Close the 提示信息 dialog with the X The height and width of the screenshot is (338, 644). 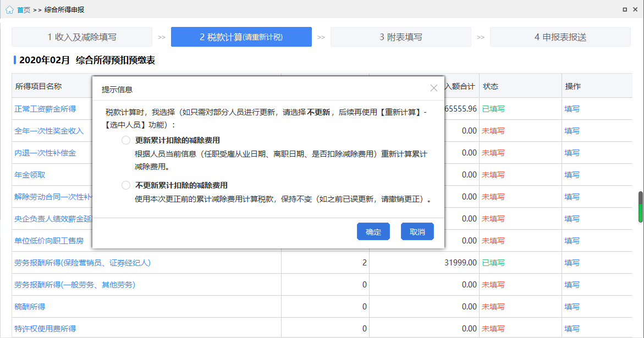(434, 88)
